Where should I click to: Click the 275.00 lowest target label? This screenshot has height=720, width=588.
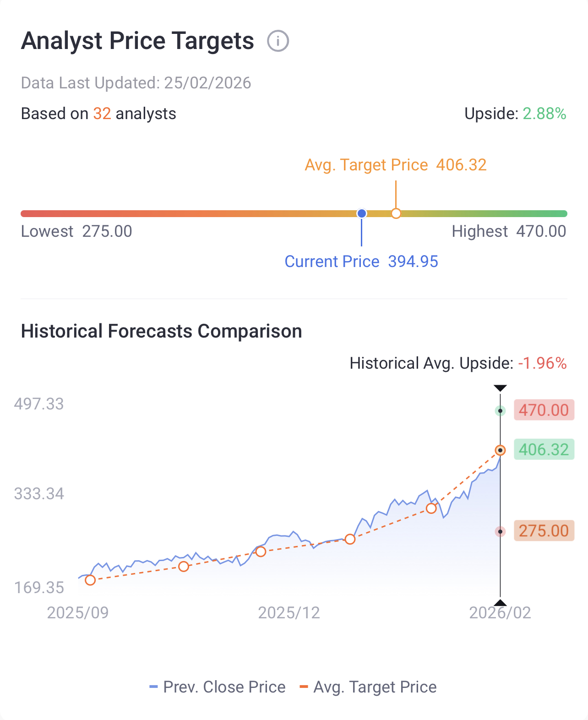(544, 531)
